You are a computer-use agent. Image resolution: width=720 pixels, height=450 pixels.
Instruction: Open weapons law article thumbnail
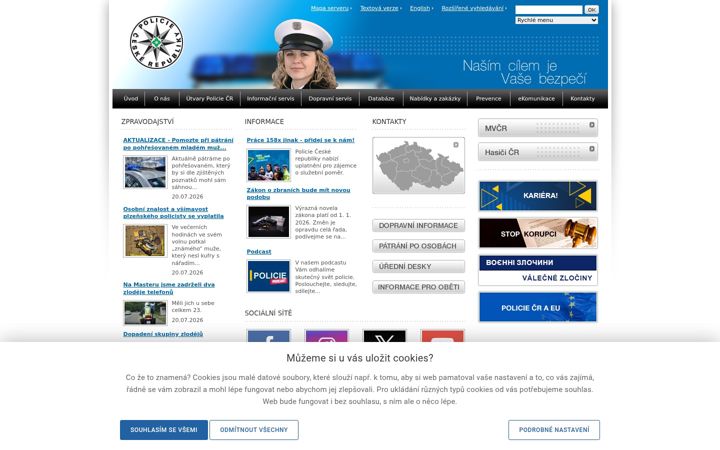(269, 222)
